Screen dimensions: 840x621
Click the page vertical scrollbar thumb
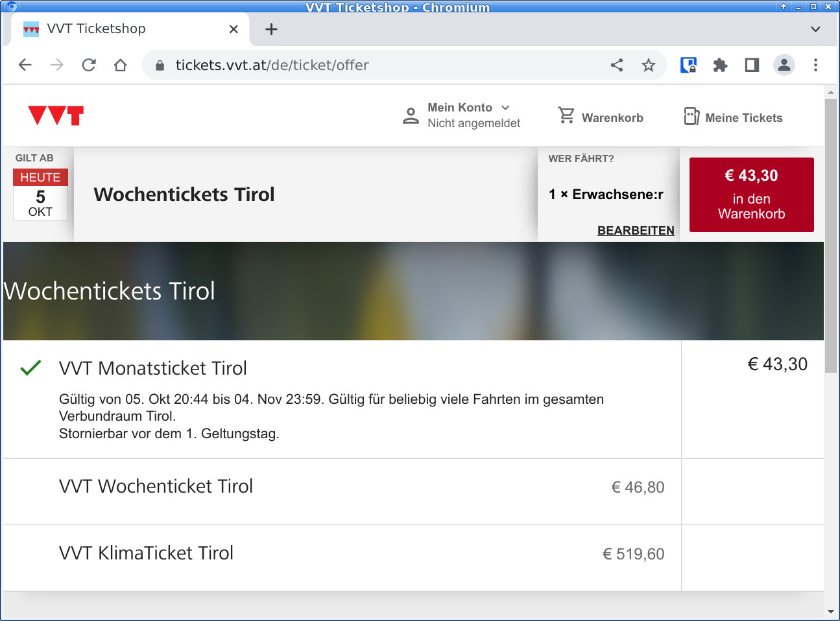click(x=830, y=237)
